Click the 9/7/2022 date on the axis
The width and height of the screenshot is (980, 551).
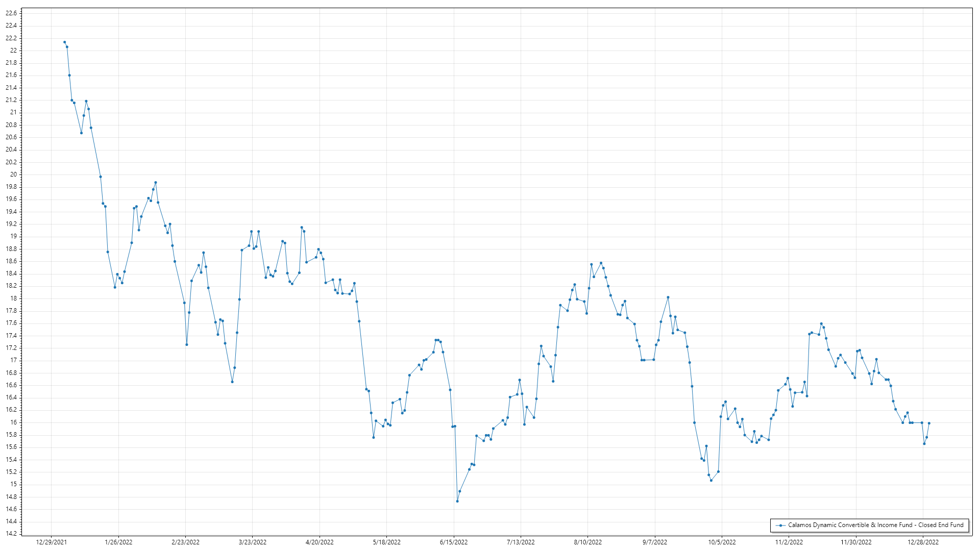pyautogui.click(x=655, y=542)
